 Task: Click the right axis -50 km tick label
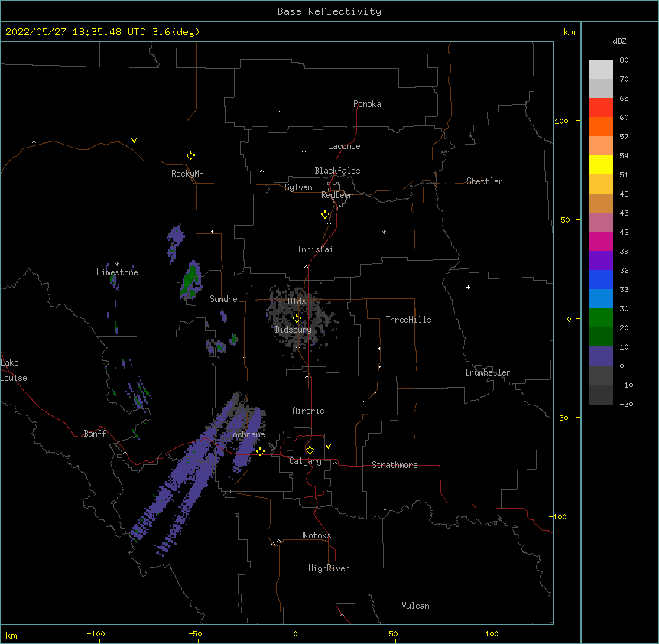tap(561, 418)
